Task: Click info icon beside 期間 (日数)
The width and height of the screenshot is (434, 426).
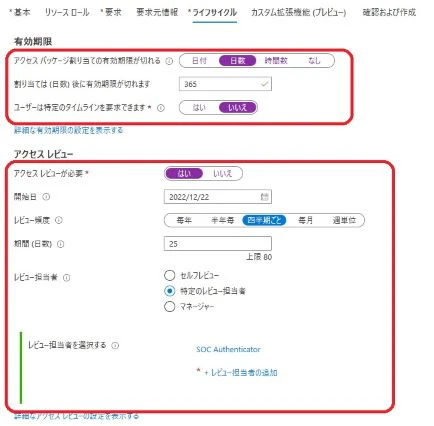Action: (60, 244)
